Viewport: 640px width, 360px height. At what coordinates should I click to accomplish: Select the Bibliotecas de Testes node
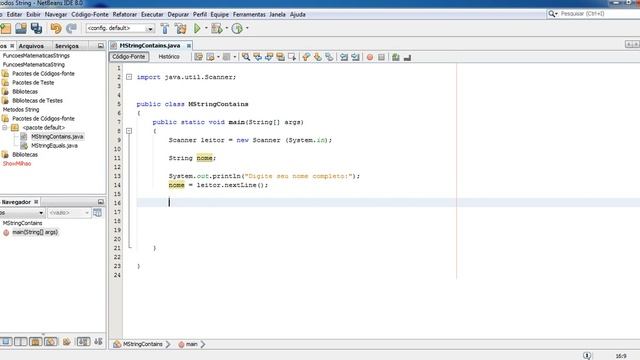coord(37,100)
